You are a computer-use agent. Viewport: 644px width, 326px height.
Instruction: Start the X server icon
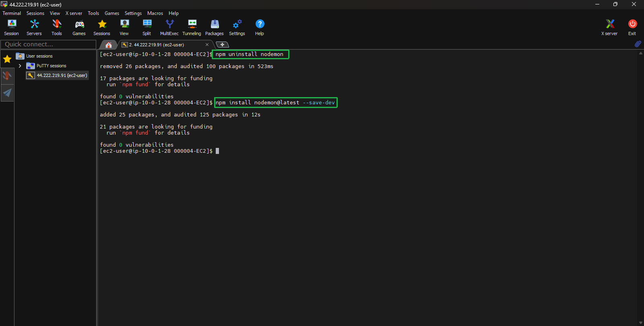point(610,27)
